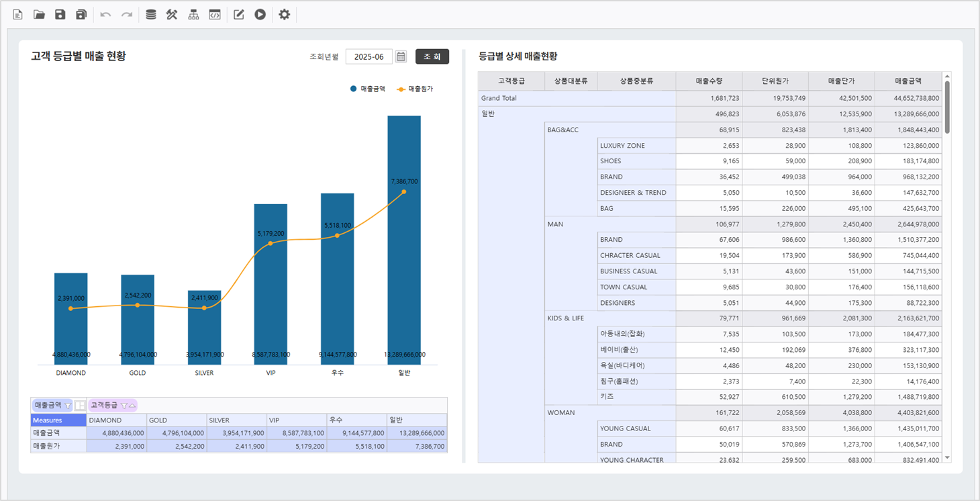Click the 매출수량 column header
This screenshot has height=501, width=980.
click(x=709, y=81)
